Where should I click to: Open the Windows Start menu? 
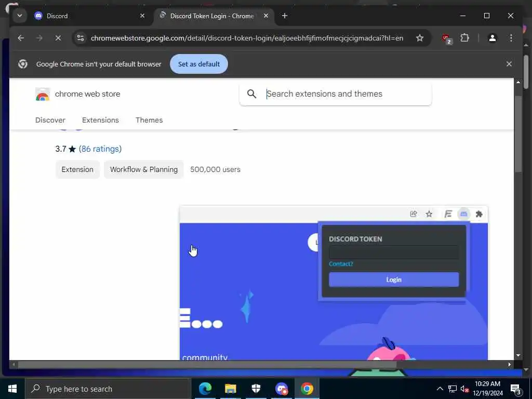(12, 389)
